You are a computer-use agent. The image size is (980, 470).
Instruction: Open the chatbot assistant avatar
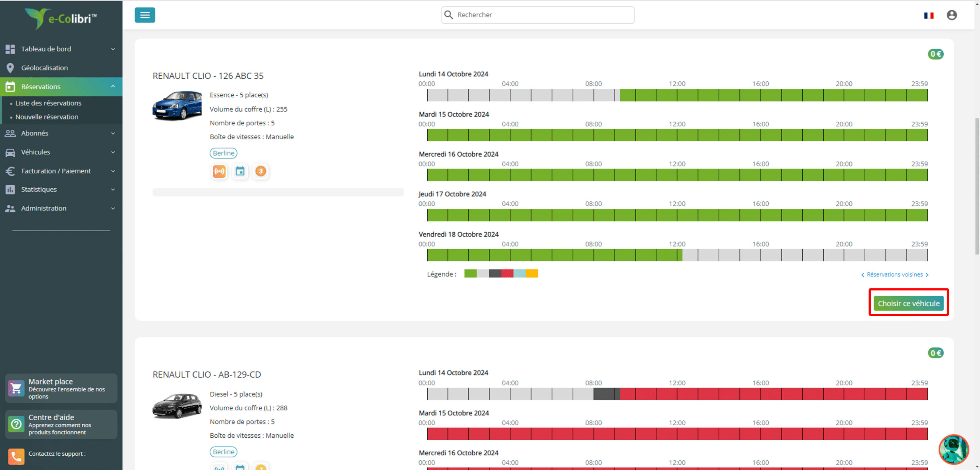click(953, 450)
